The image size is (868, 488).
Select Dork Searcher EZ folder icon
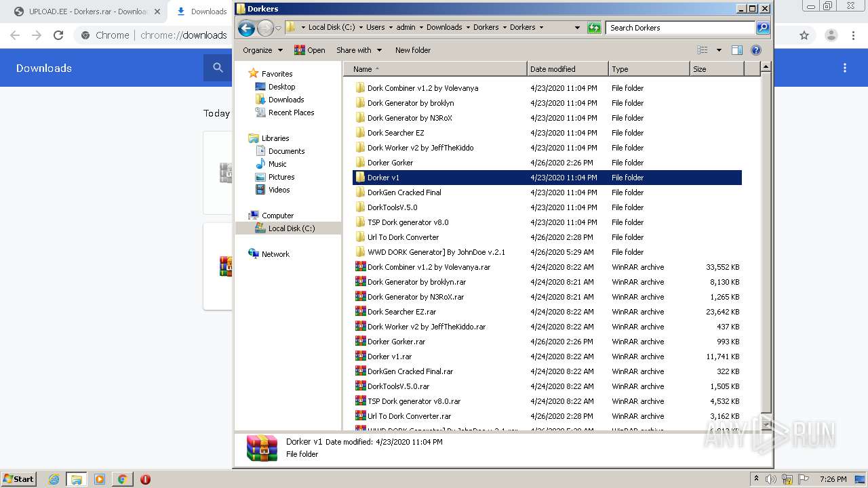tap(360, 133)
